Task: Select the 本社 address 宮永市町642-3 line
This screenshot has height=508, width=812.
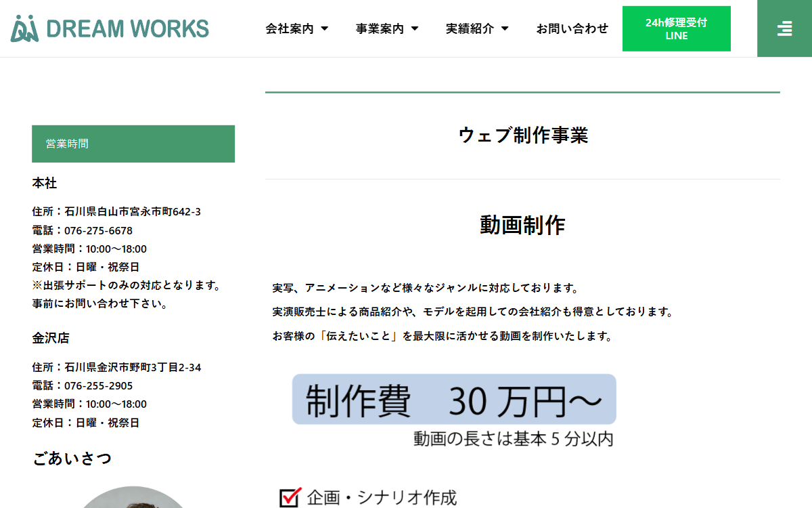Action: tap(116, 212)
